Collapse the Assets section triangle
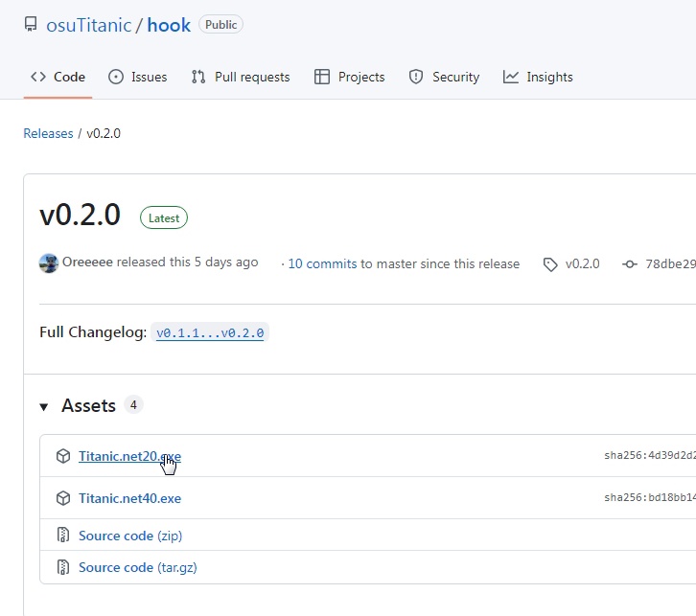Screen dimensions: 696x616 click(x=43, y=407)
